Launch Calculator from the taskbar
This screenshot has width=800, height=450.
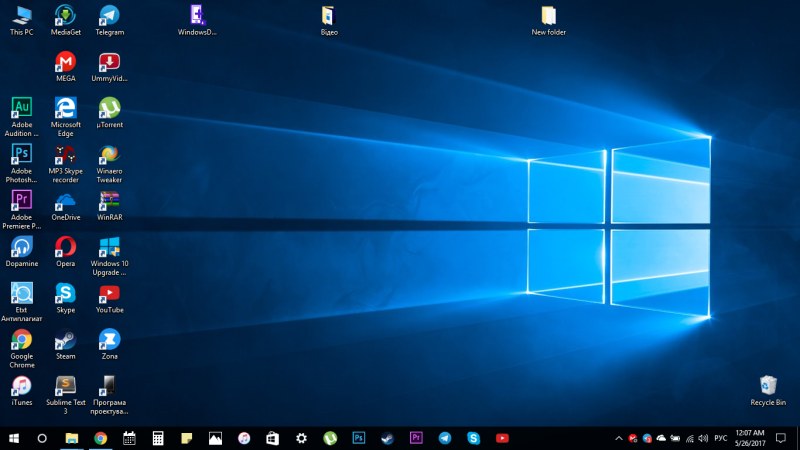157,438
